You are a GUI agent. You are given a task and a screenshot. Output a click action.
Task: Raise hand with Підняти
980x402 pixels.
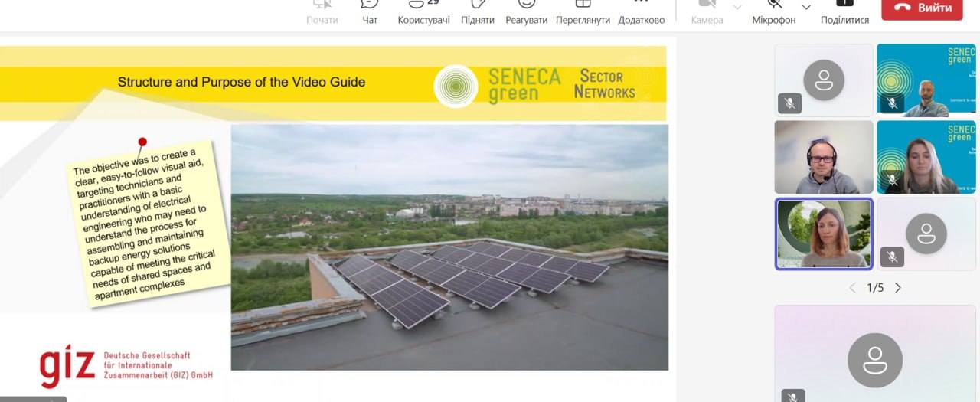tap(478, 11)
